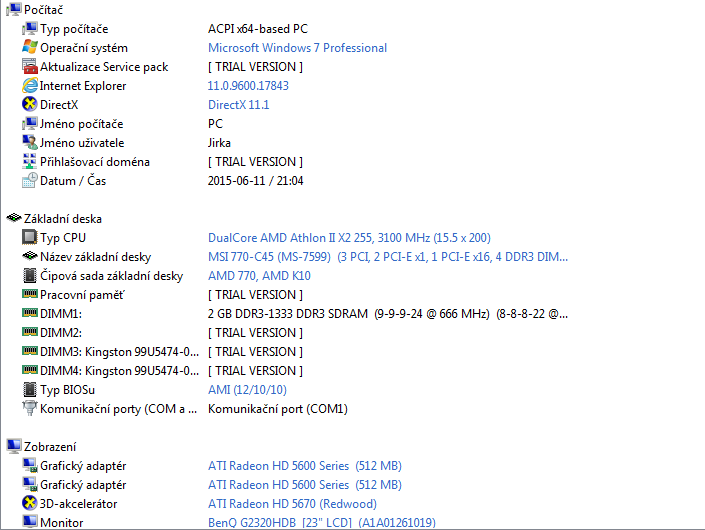Open the DirectX 11.1 link

238,105
